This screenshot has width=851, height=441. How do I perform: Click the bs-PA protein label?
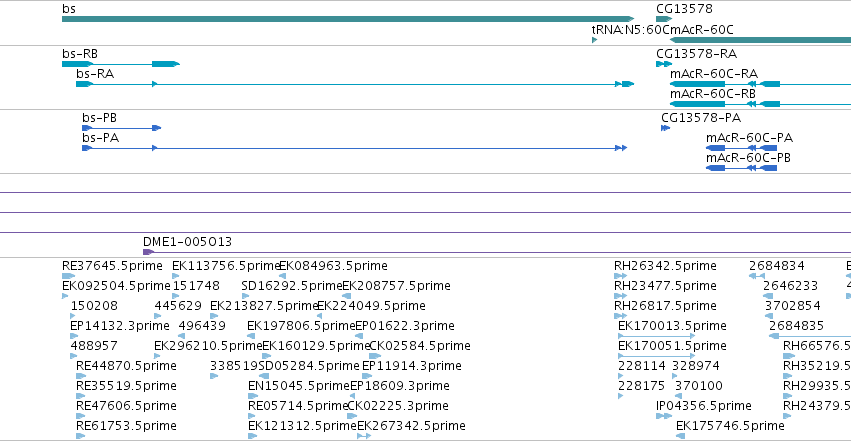[100, 138]
